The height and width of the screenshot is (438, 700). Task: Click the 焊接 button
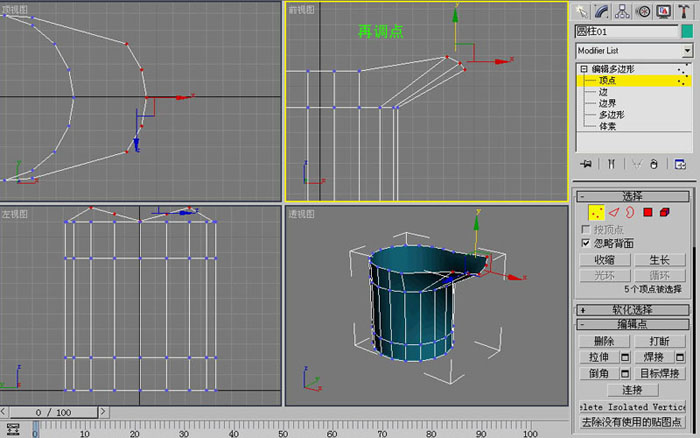tap(654, 357)
